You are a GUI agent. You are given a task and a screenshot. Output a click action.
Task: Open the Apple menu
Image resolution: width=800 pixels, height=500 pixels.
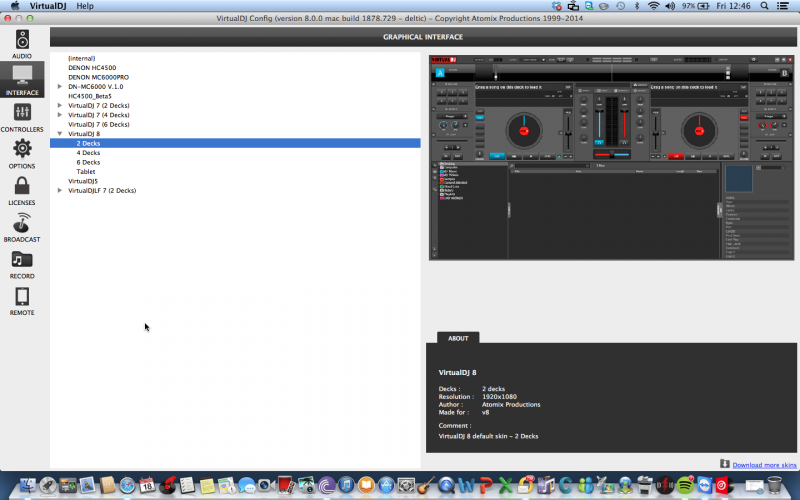click(x=15, y=6)
